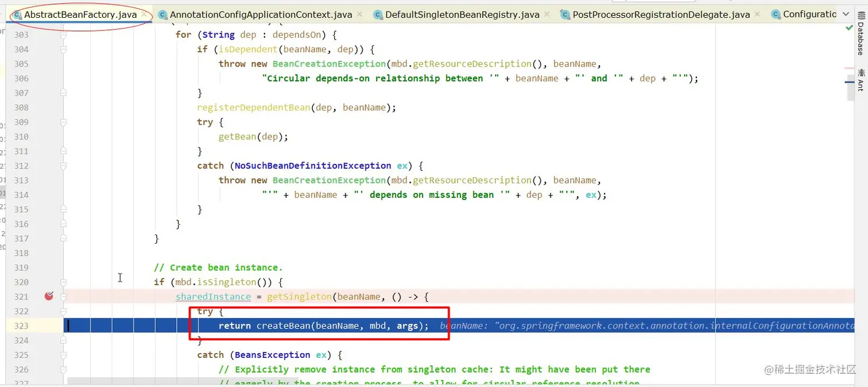Click the class icon on the Configuratic tab

point(776,15)
